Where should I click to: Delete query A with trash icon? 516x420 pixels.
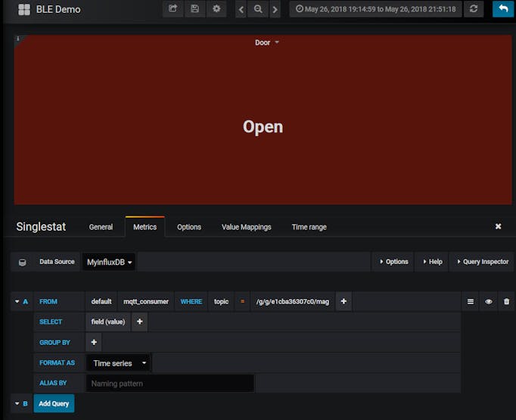[506, 301]
